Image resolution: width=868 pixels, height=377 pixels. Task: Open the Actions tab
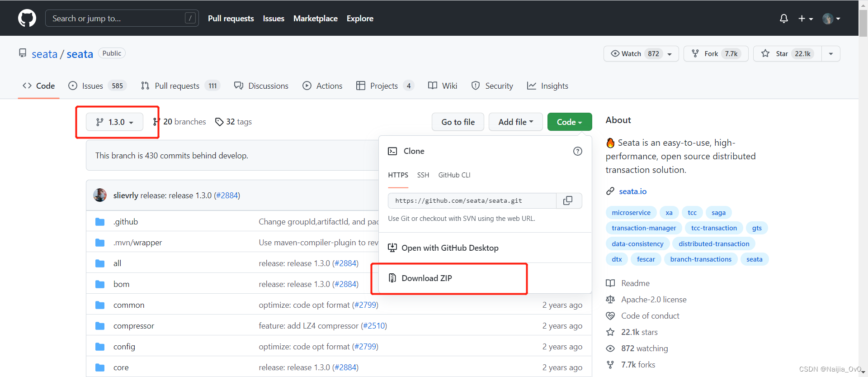point(322,86)
